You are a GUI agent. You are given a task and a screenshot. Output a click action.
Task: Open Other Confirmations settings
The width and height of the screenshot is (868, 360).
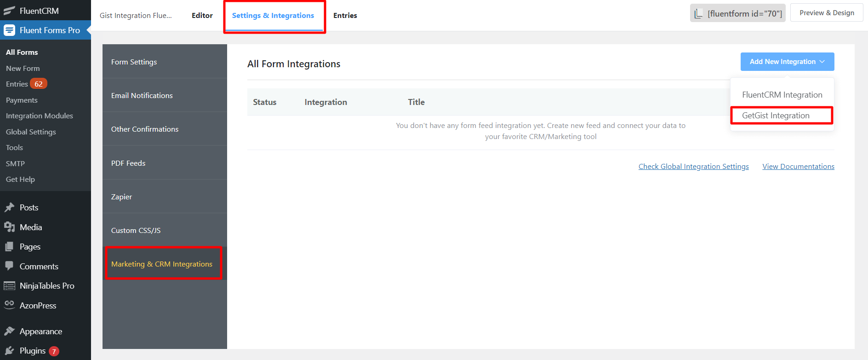[165, 129]
